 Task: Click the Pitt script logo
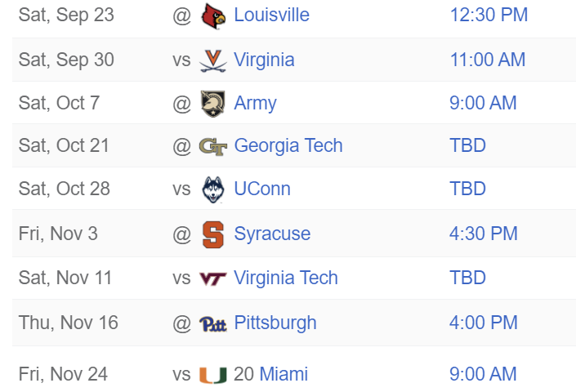coord(213,323)
